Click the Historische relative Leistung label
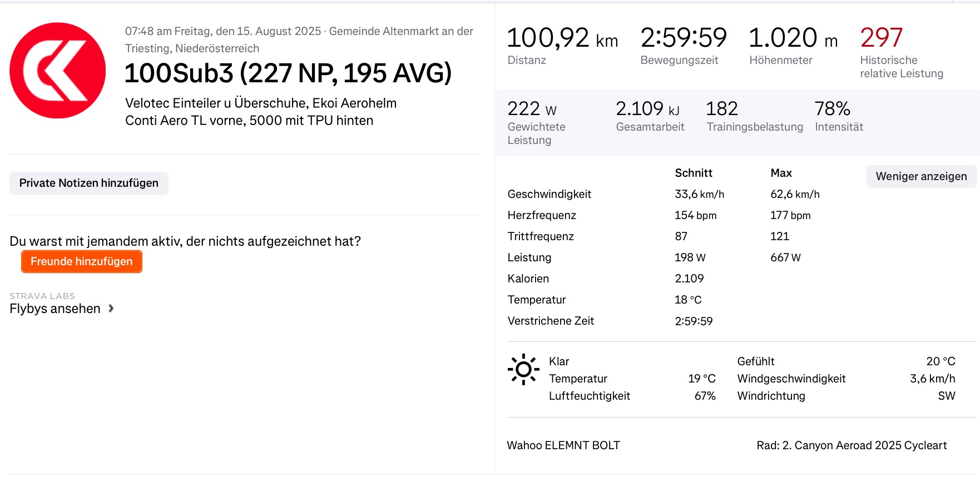980x492 pixels. point(901,67)
